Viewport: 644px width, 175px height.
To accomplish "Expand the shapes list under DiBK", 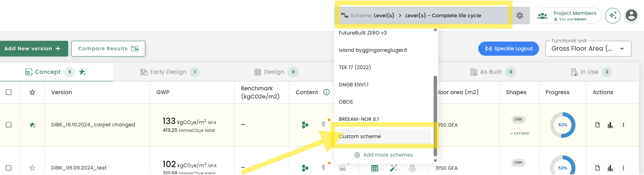I will click(x=519, y=133).
